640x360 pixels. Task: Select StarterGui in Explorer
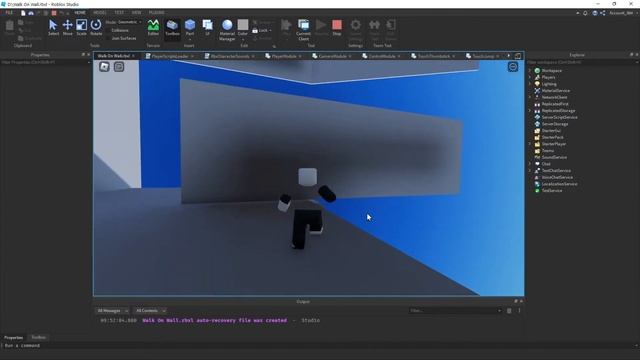[551, 131]
